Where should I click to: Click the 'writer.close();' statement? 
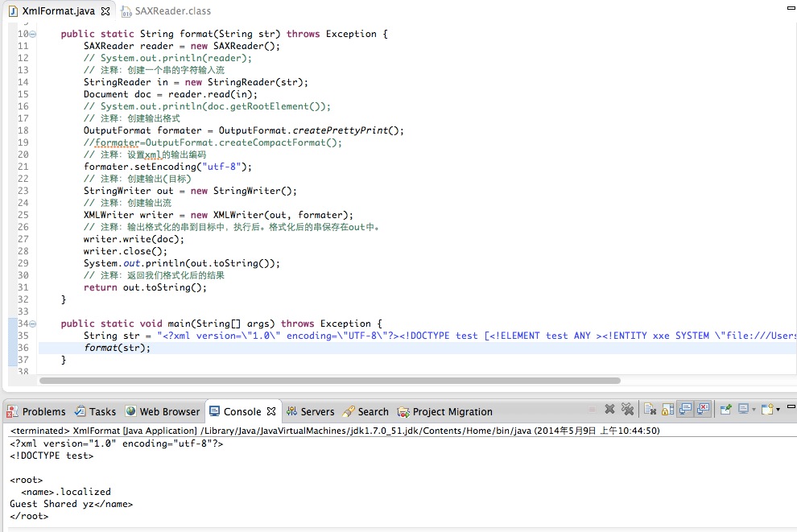coord(125,252)
